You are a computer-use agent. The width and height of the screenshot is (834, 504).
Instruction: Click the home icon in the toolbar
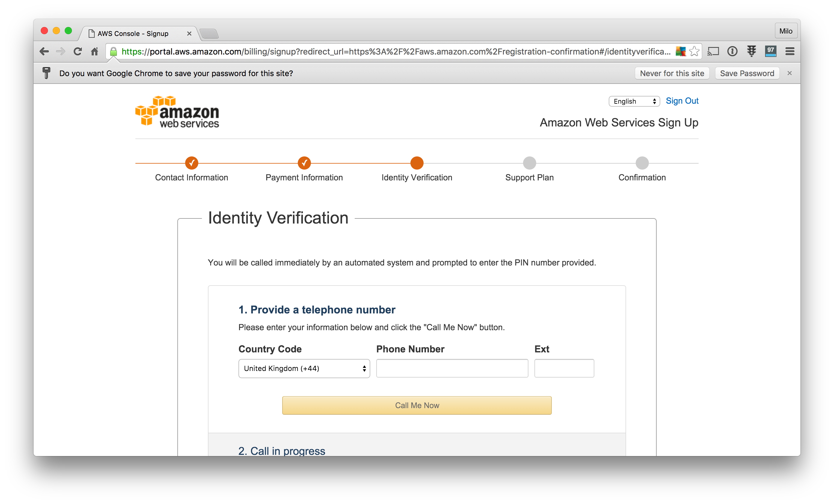[94, 52]
